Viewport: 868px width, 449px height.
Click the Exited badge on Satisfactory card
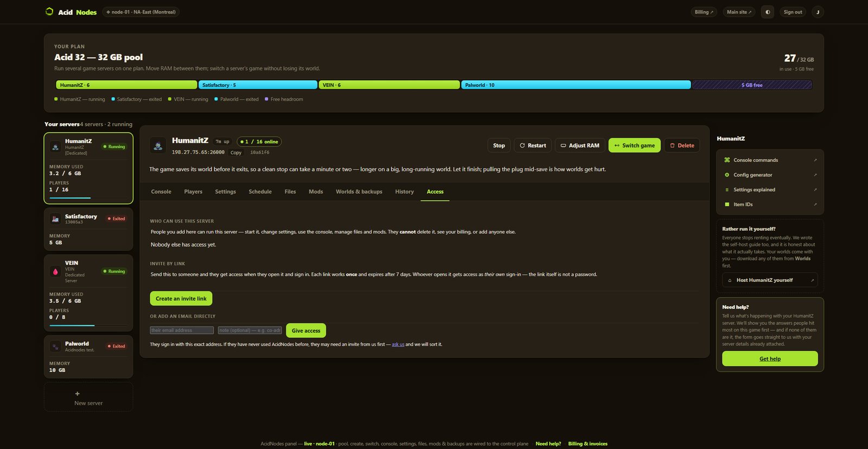tap(116, 219)
